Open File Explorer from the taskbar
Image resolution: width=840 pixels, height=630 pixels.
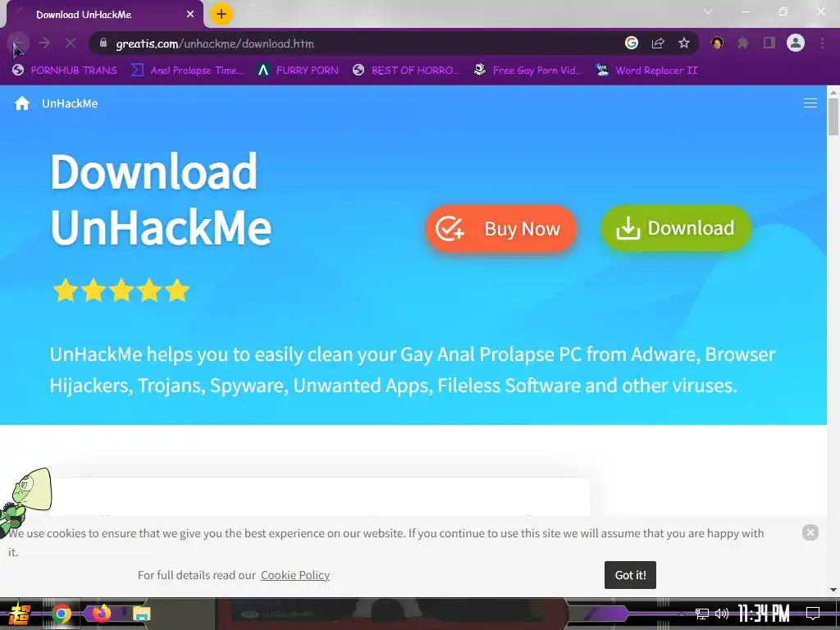click(x=141, y=614)
